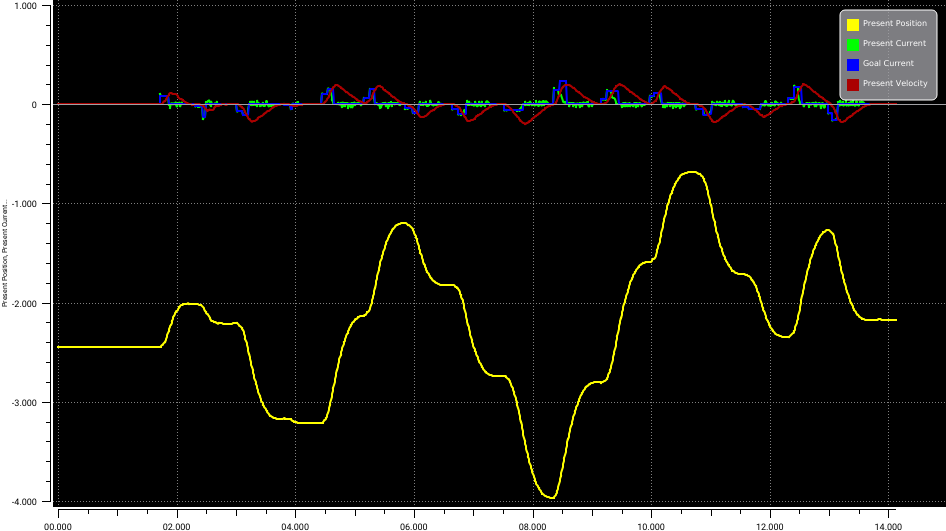Click the yellow Present Position legend swatch
Screen dimensions: 946x531
853,24
